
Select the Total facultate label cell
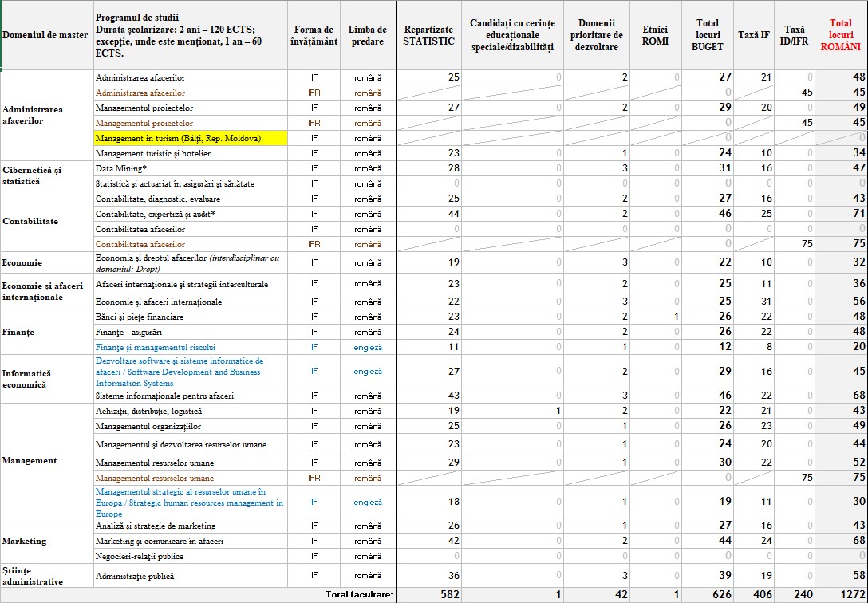point(359,593)
